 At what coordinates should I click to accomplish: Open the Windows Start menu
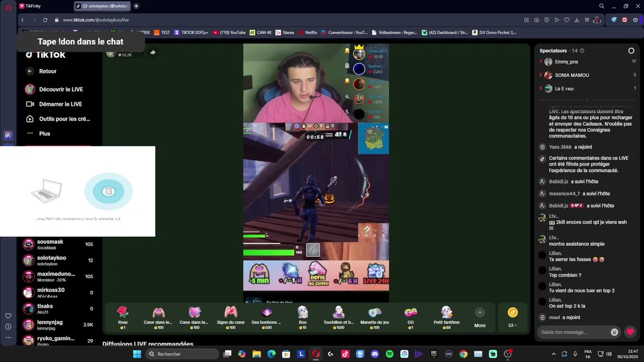[x=137, y=354]
